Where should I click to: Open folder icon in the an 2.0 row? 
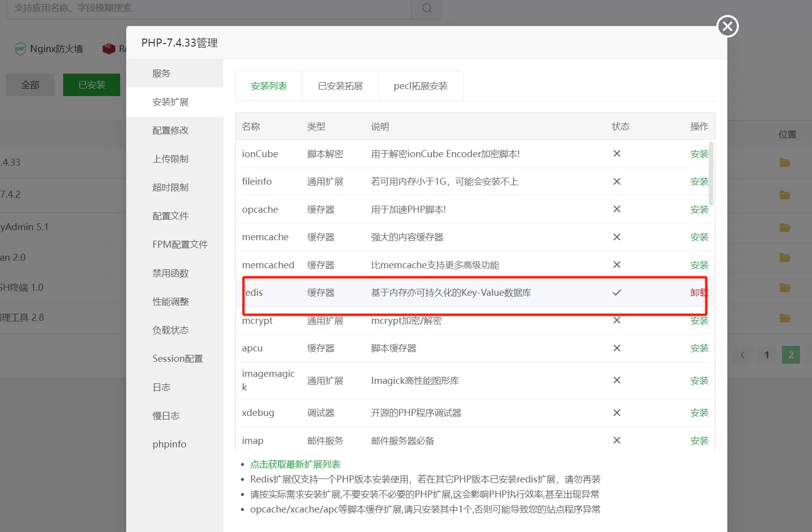784,257
